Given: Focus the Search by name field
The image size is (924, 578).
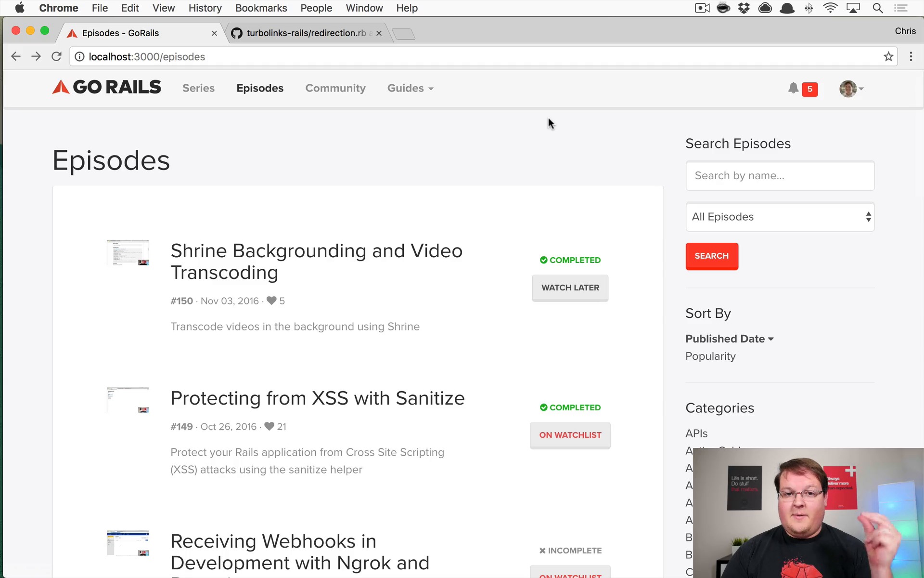Looking at the screenshot, I should coord(780,176).
